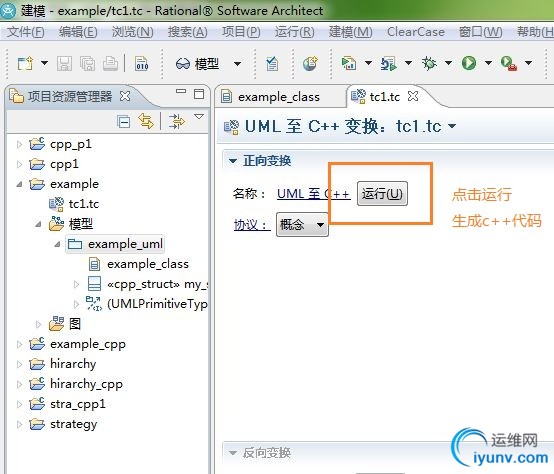Click the Collapse All icon in explorer
The width and height of the screenshot is (554, 474).
tap(124, 122)
